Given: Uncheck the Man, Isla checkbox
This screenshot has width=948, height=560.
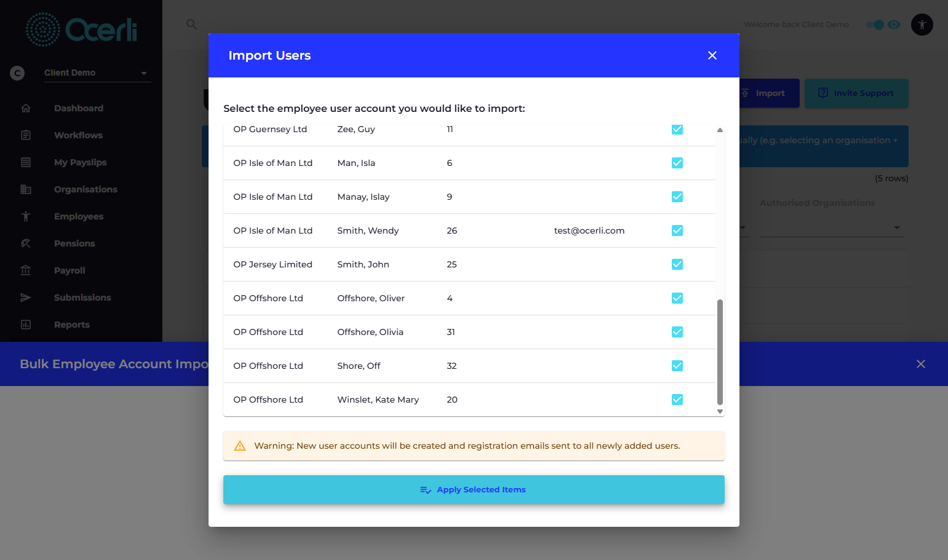Looking at the screenshot, I should pos(677,163).
